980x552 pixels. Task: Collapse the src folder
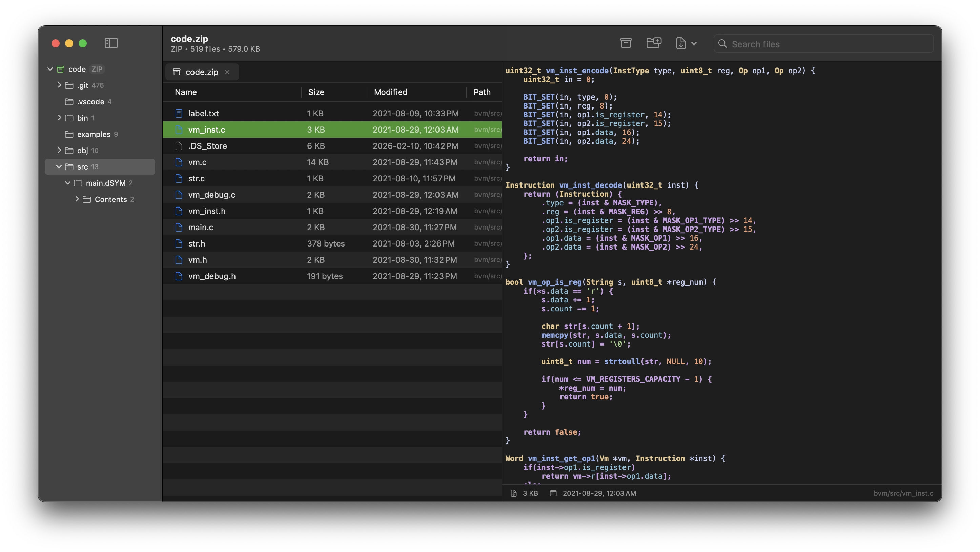click(x=59, y=167)
